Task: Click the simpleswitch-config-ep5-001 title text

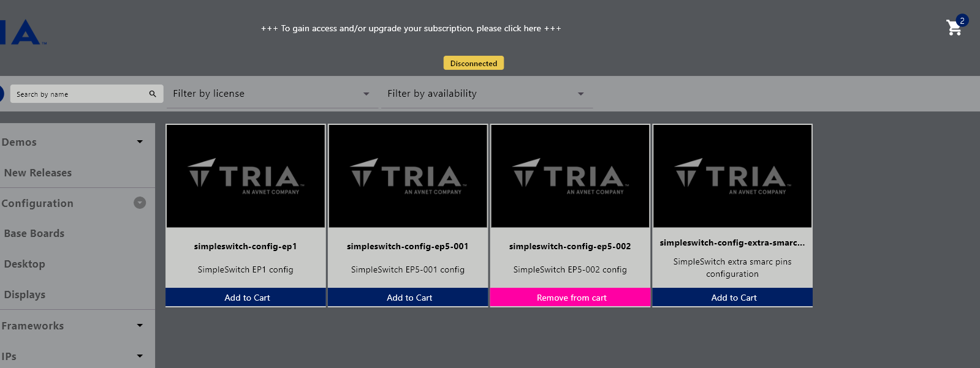Action: [x=408, y=246]
